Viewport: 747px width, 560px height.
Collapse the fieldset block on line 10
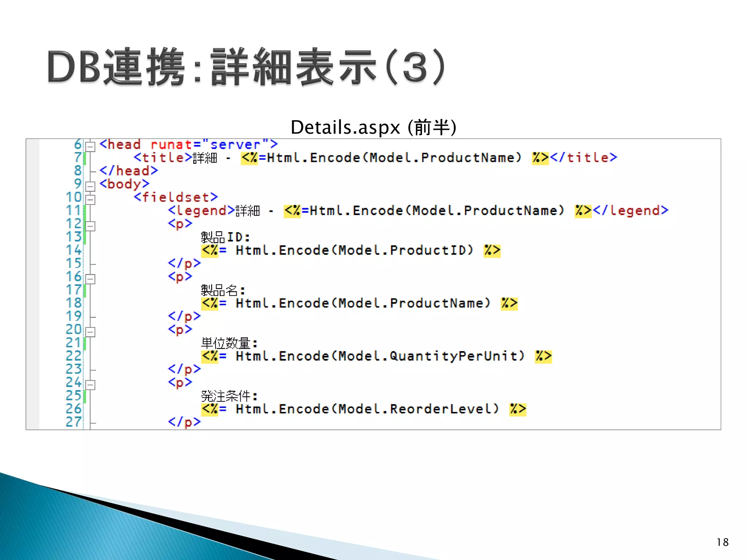[x=90, y=199]
